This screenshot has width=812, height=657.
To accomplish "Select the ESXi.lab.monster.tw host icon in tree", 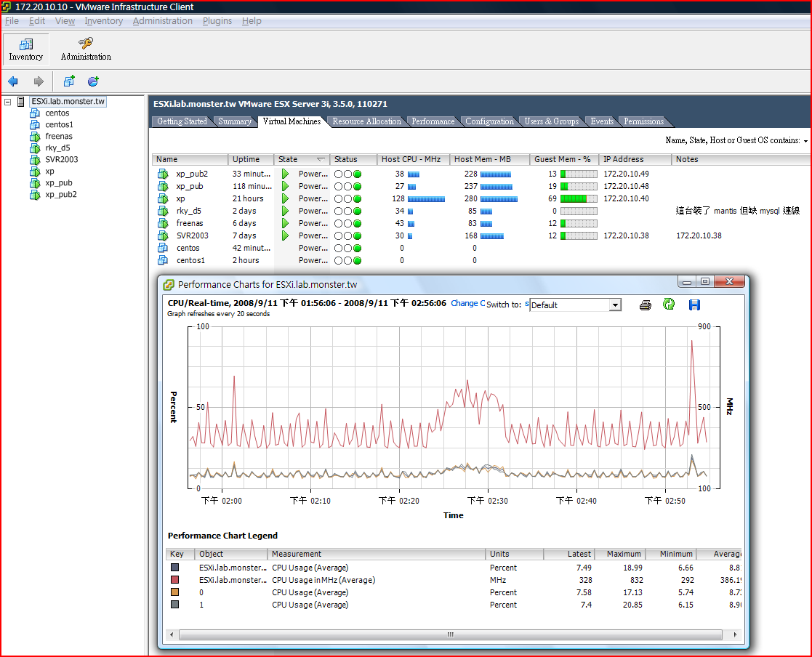I will (20, 102).
